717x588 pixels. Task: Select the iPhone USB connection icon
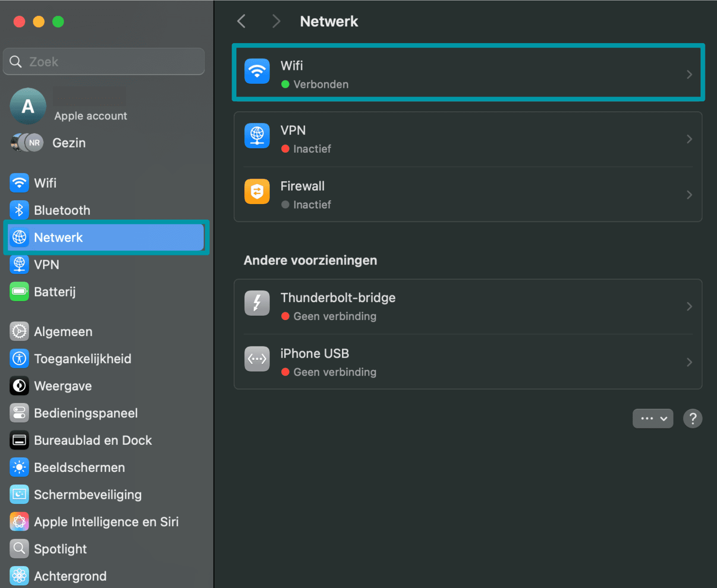[257, 358]
